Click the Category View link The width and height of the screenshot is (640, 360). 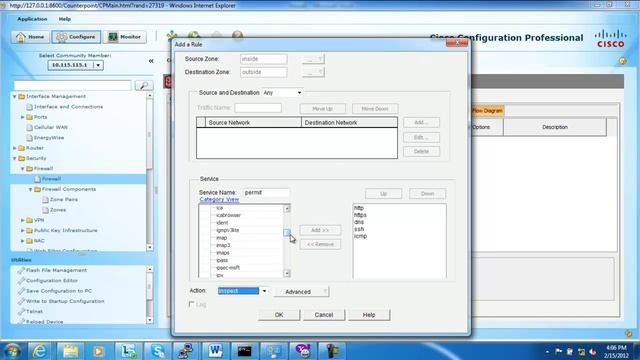coord(219,199)
